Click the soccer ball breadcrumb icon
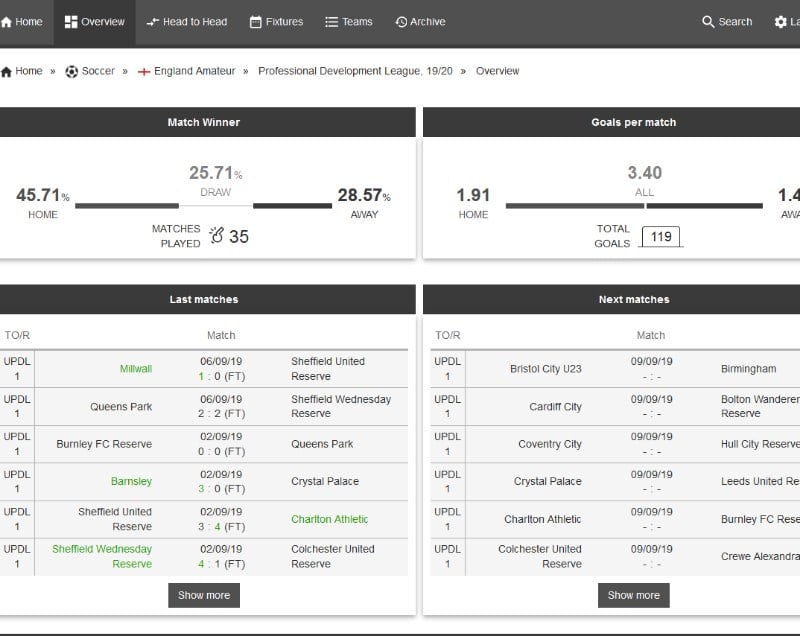 click(71, 71)
